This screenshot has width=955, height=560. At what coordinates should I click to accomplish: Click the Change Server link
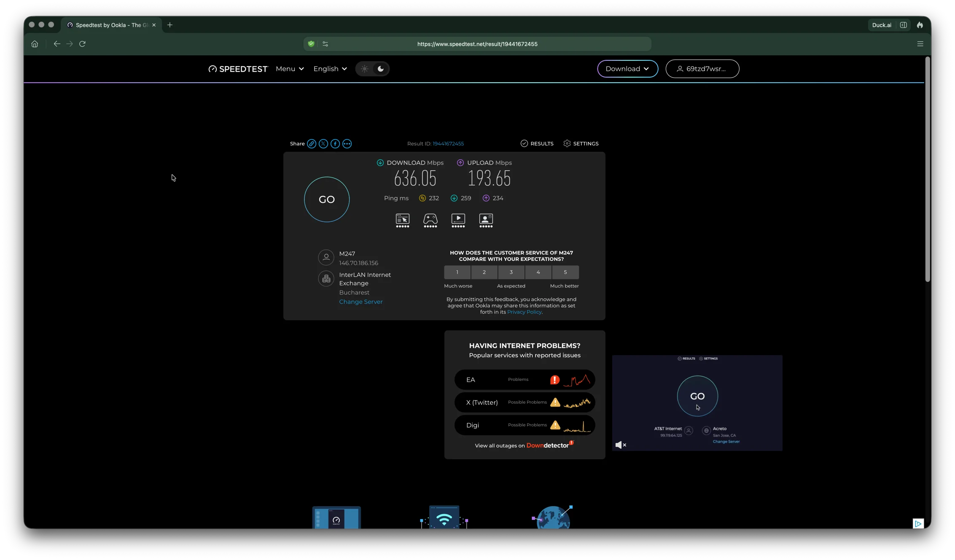click(x=360, y=302)
